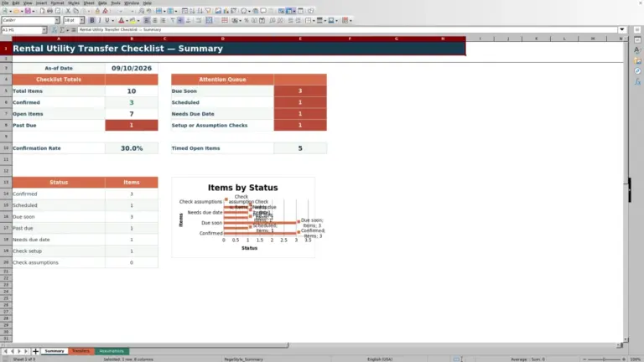
Task: Click the vertical scrollbar
Action: click(626, 189)
